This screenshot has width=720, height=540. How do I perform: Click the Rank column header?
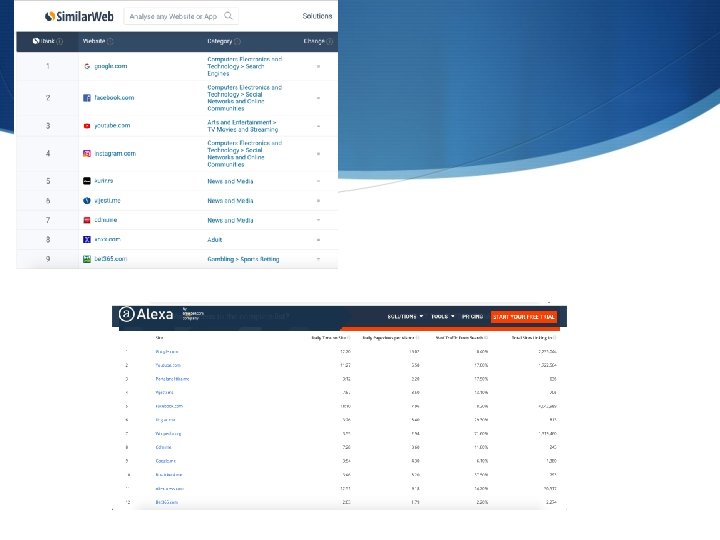click(x=47, y=41)
